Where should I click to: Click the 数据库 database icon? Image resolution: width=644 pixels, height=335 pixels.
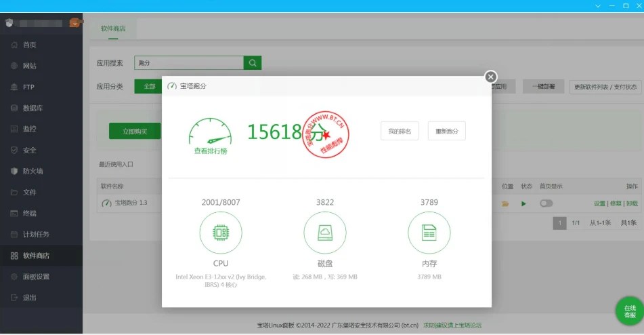click(x=14, y=108)
